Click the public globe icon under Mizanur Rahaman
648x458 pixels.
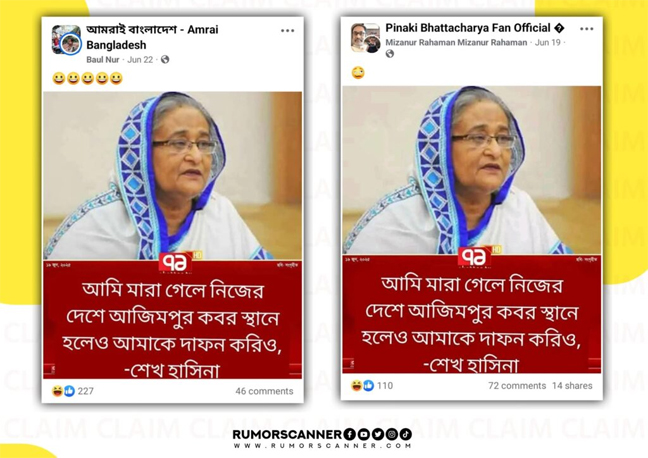[x=390, y=54]
